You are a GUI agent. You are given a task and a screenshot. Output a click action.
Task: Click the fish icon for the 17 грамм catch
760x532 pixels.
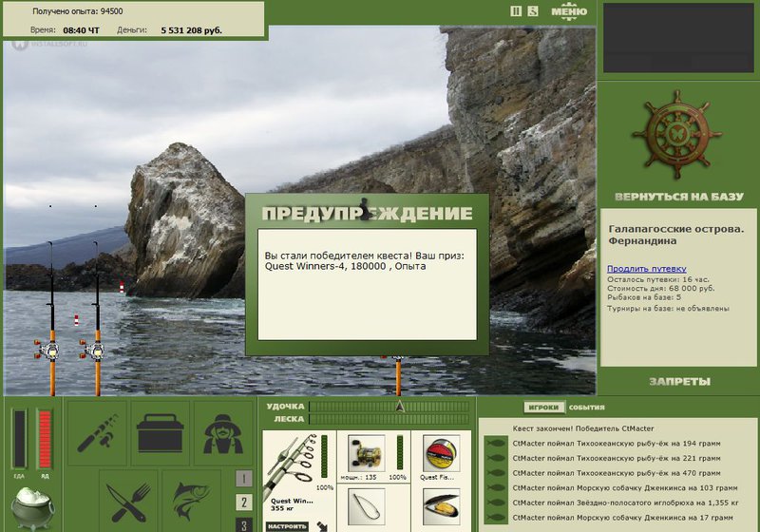click(x=495, y=518)
